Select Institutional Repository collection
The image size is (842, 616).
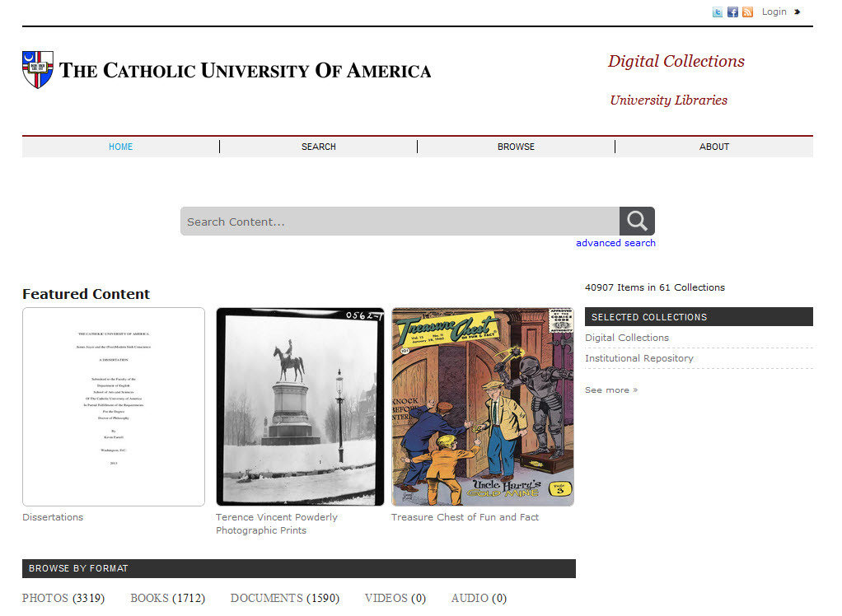coord(639,358)
